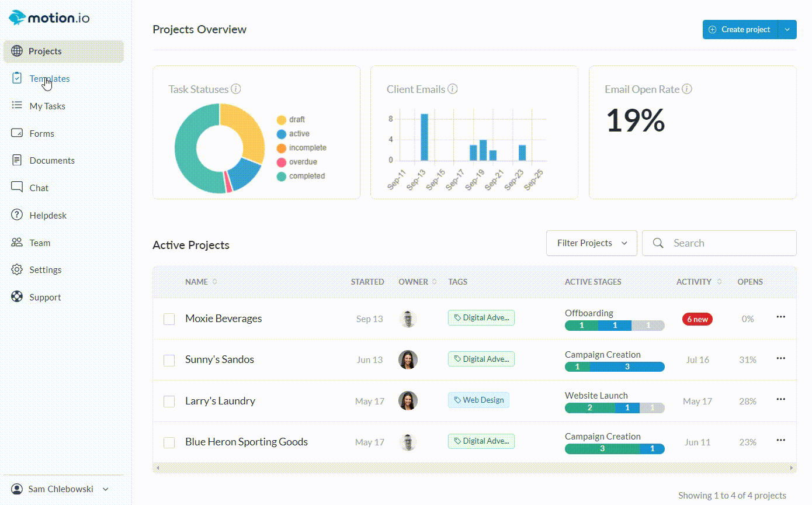Go to the Templates page
This screenshot has width=812, height=505.
click(x=49, y=79)
